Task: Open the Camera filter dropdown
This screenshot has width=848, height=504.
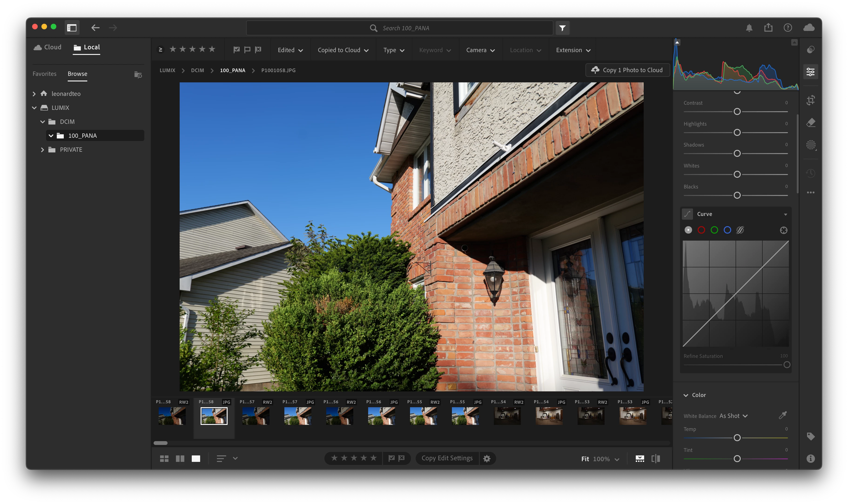Action: coord(480,50)
